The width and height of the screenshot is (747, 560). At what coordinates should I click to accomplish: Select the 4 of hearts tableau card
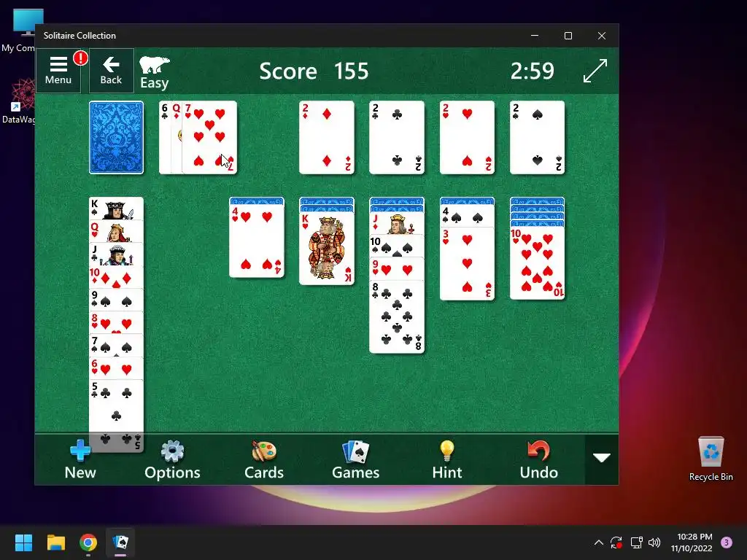coord(256,241)
